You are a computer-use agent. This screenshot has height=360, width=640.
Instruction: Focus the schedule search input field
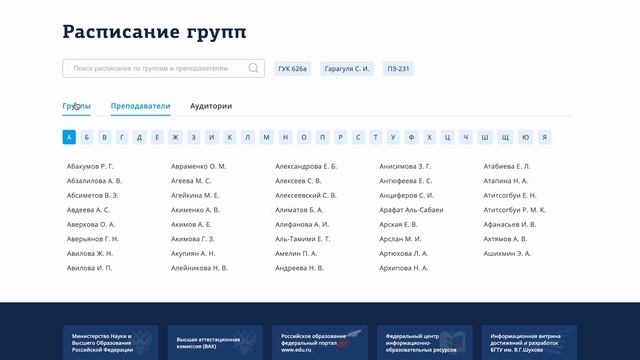point(163,68)
